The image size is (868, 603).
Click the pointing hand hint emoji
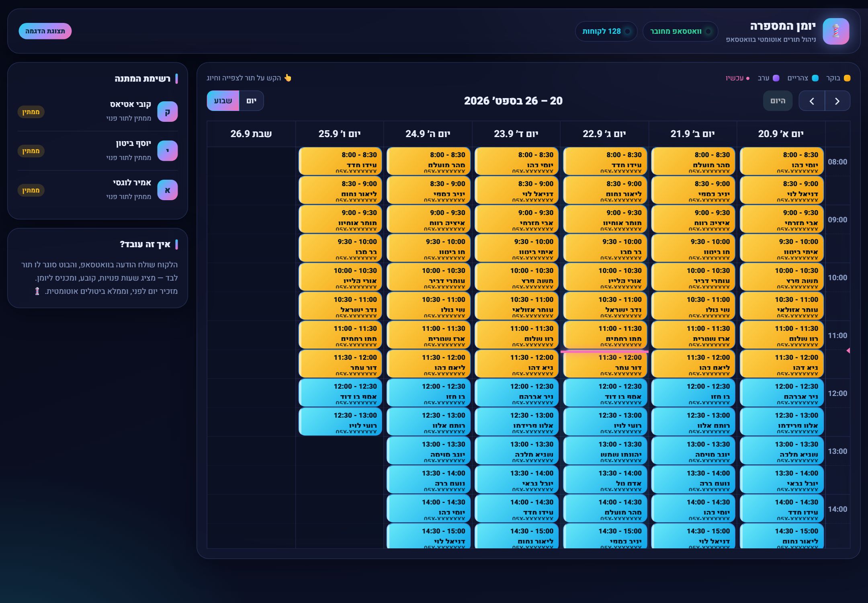tap(288, 78)
